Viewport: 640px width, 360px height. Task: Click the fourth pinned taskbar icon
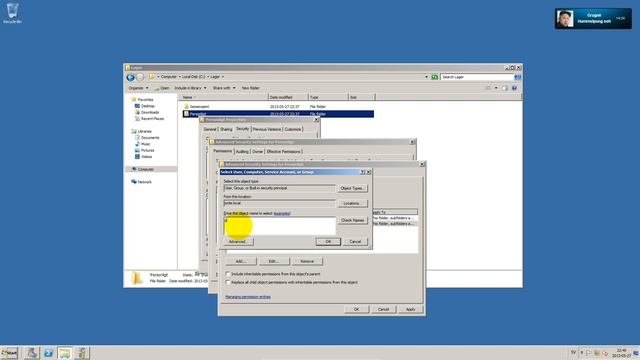(82, 353)
